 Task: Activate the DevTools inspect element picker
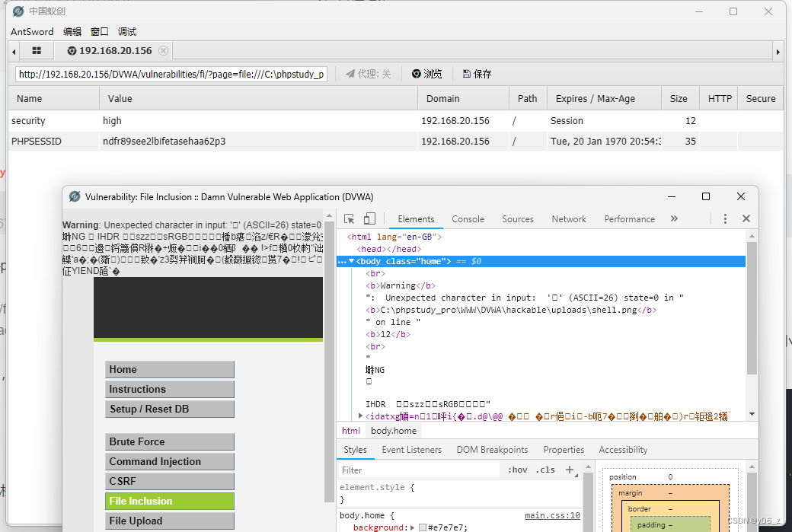[349, 219]
